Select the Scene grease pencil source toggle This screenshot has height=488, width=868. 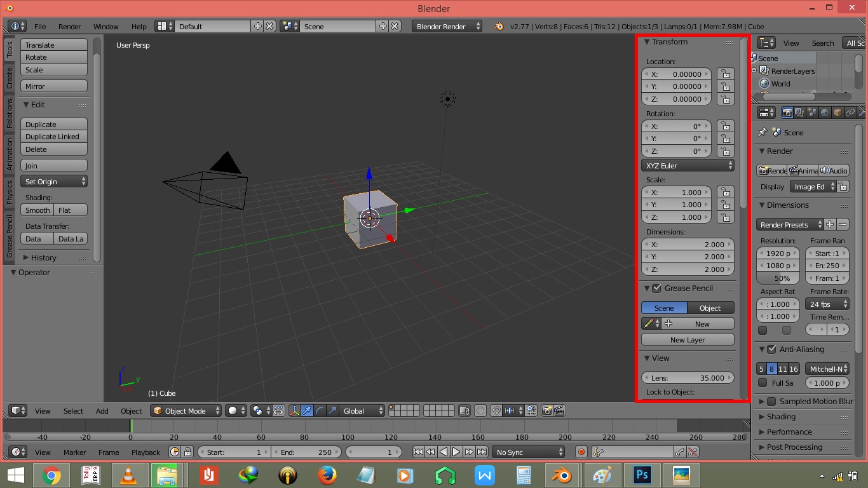pos(664,308)
